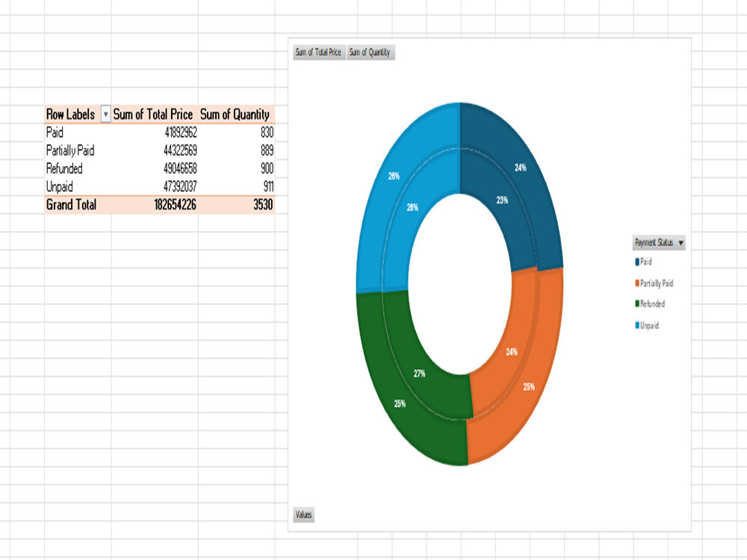The image size is (747, 560).
Task: Click the Unpaid legend text entry
Action: point(649,326)
